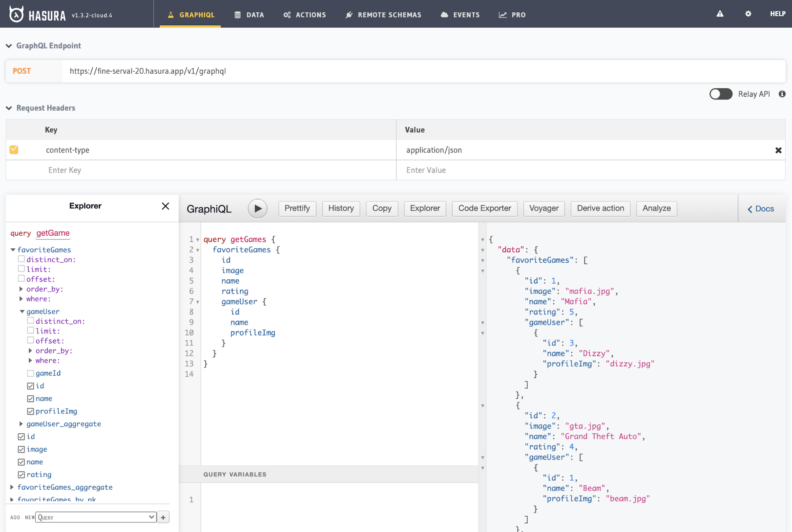Run the query with the play button
This screenshot has height=532, width=792.
(x=258, y=208)
